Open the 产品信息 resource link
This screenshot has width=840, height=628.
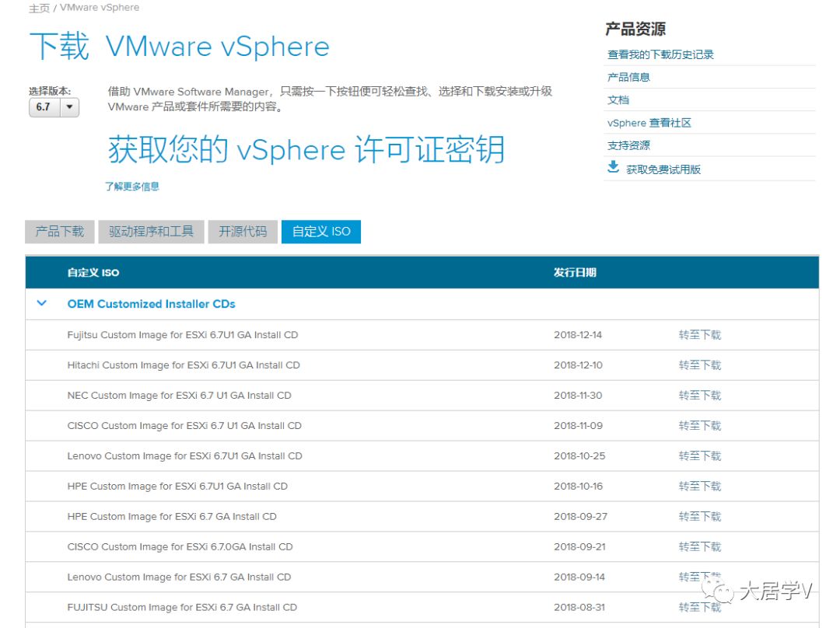pos(628,77)
